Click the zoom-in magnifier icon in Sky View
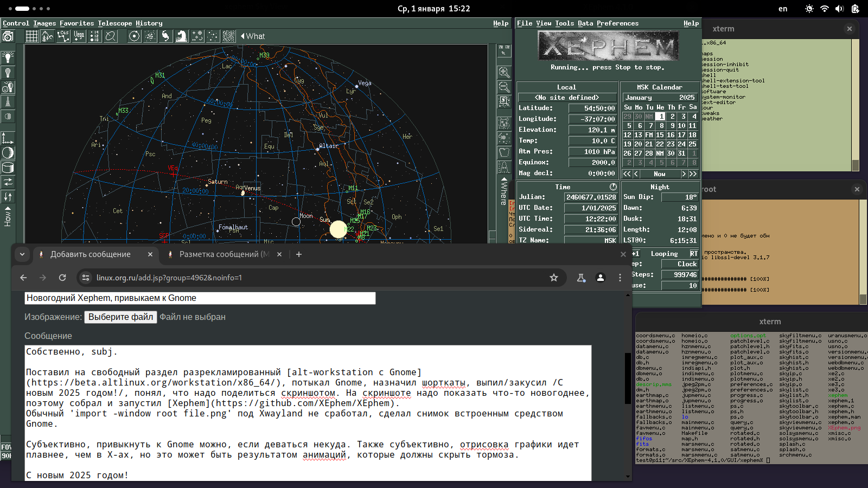The image size is (868, 488). click(x=504, y=73)
